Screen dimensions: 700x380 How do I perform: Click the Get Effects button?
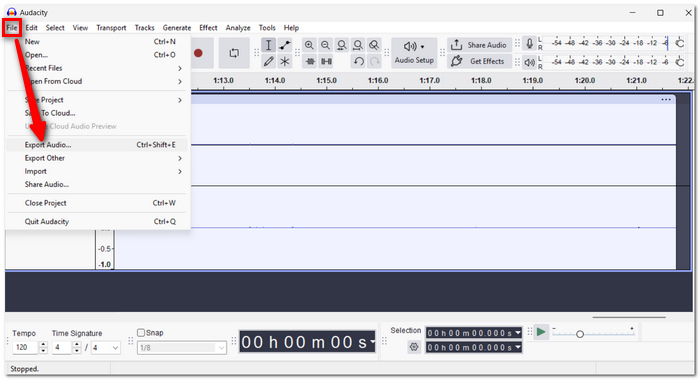point(479,61)
